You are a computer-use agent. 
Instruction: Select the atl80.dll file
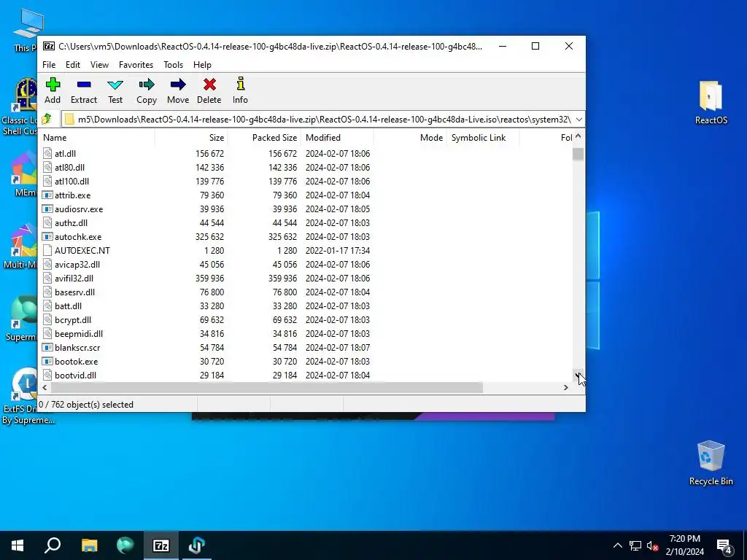tap(69, 168)
